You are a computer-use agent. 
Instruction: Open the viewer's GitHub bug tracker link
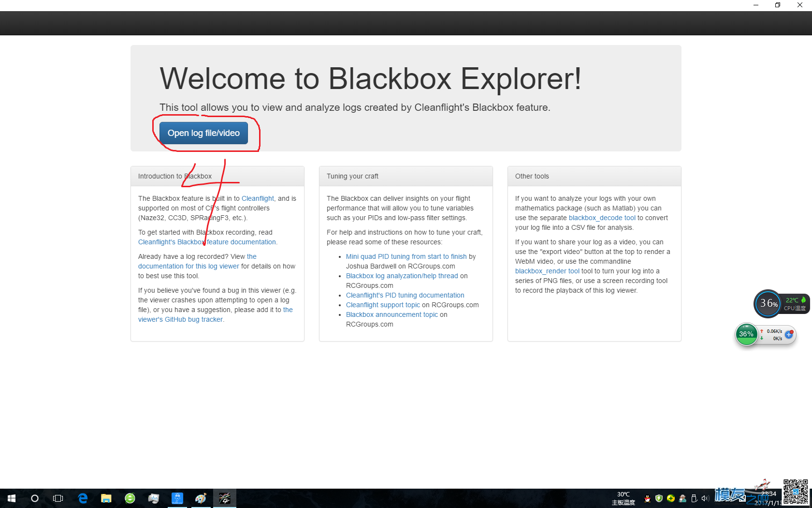tap(180, 319)
